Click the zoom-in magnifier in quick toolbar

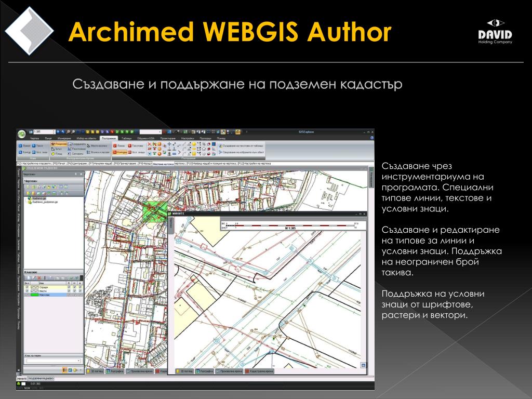point(68,131)
